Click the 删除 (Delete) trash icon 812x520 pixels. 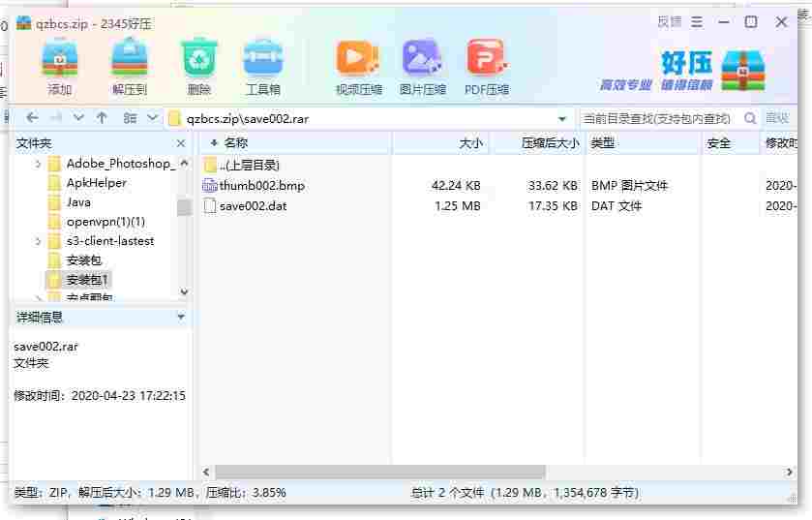click(198, 58)
